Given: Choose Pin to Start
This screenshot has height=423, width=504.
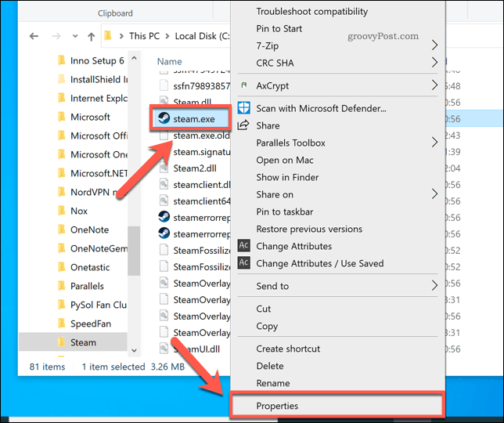Looking at the screenshot, I should [x=279, y=29].
